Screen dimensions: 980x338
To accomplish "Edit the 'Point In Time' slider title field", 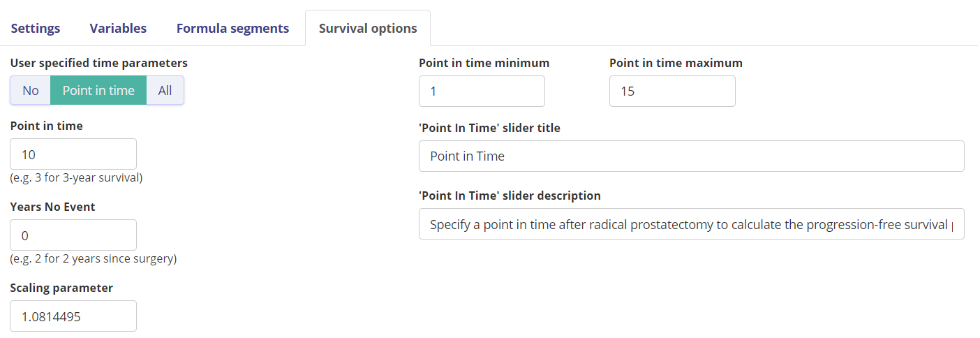I will [x=692, y=156].
